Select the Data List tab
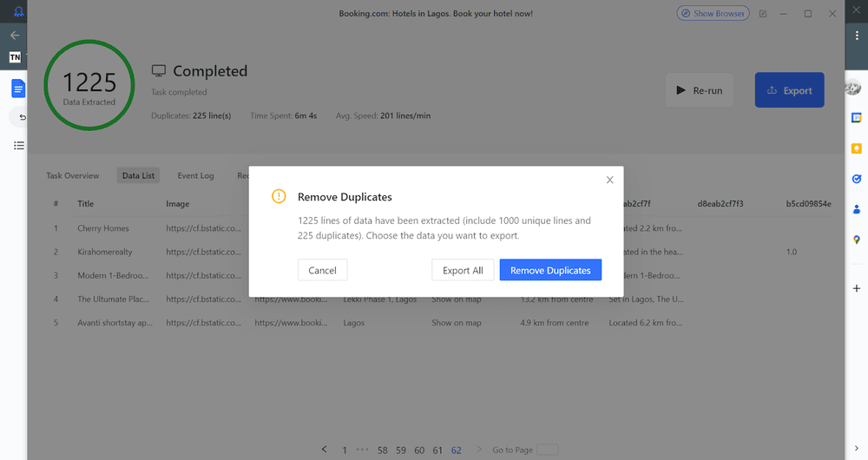This screenshot has height=460, width=868. [x=138, y=175]
